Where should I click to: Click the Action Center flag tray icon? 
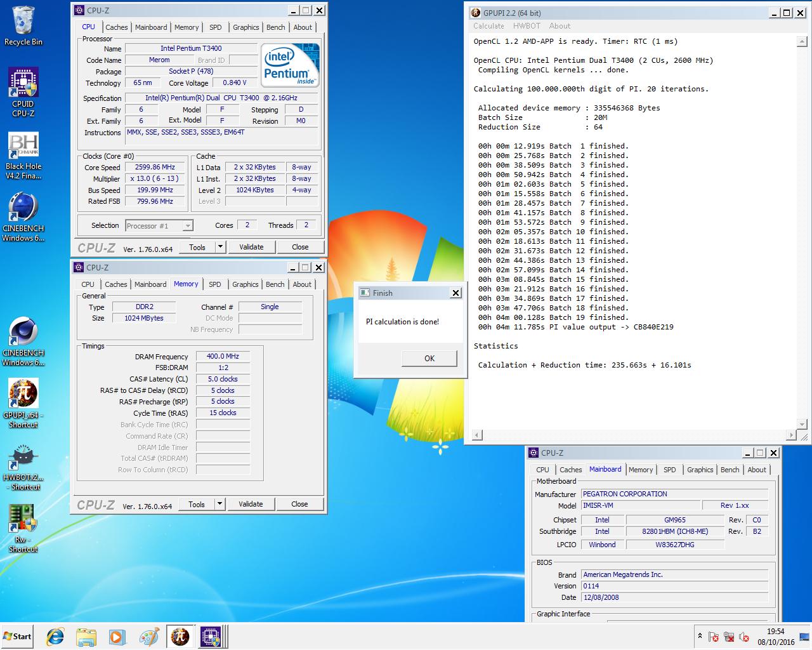pyautogui.click(x=713, y=637)
